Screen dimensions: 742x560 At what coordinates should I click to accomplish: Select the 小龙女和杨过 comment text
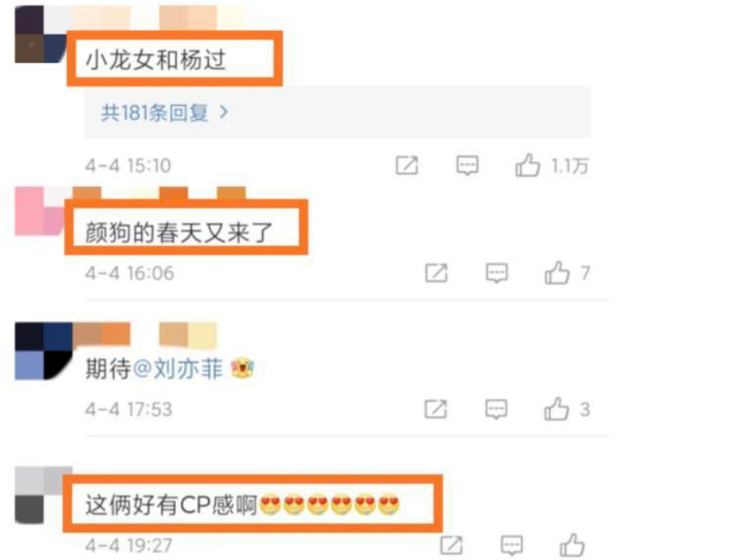[x=156, y=60]
